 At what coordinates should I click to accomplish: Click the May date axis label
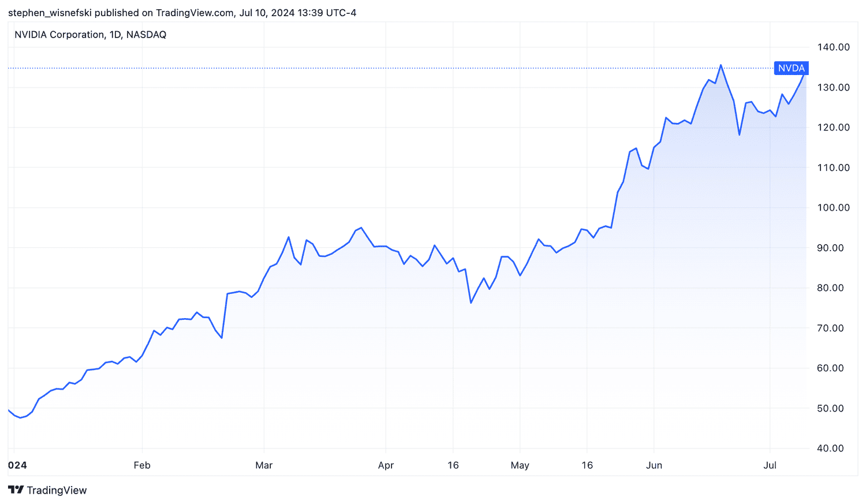pos(520,465)
